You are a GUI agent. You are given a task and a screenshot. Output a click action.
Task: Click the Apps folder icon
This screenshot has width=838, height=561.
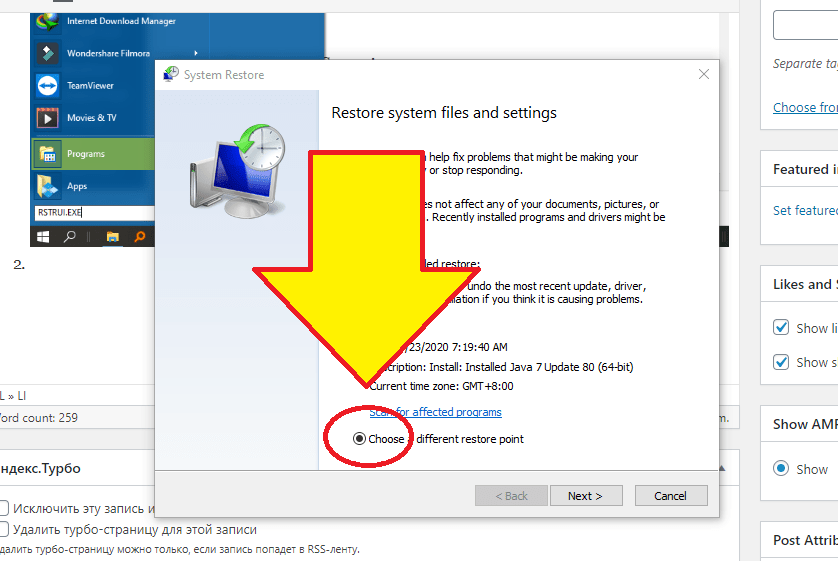[x=47, y=186]
